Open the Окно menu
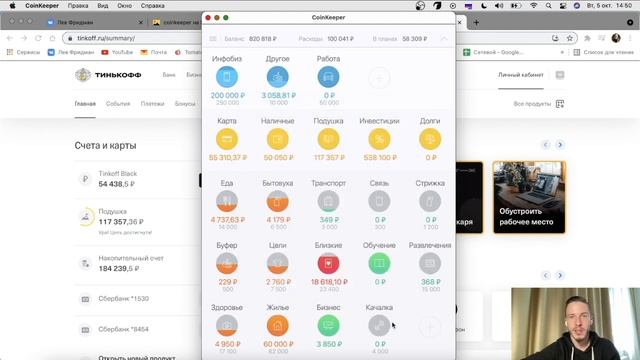Image resolution: width=640 pixels, height=360 pixels. (124, 6)
